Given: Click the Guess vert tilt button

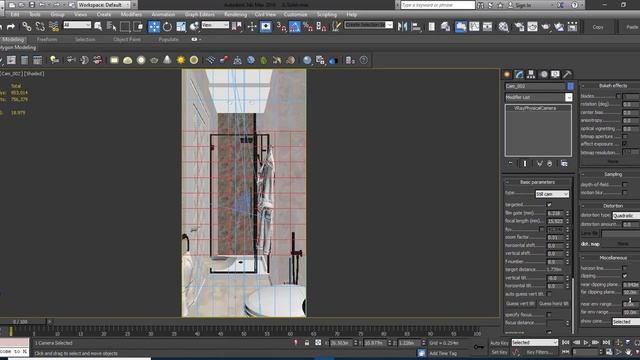Looking at the screenshot, I should (520, 304).
